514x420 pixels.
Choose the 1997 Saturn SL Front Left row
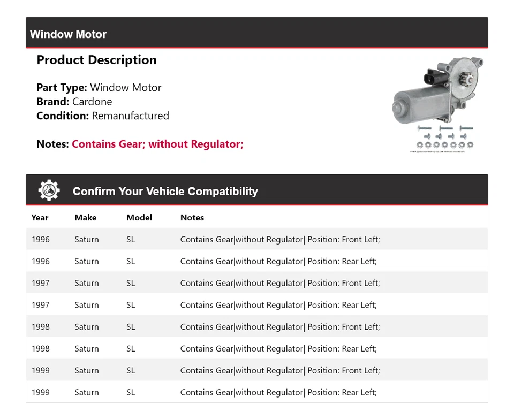pos(257,283)
